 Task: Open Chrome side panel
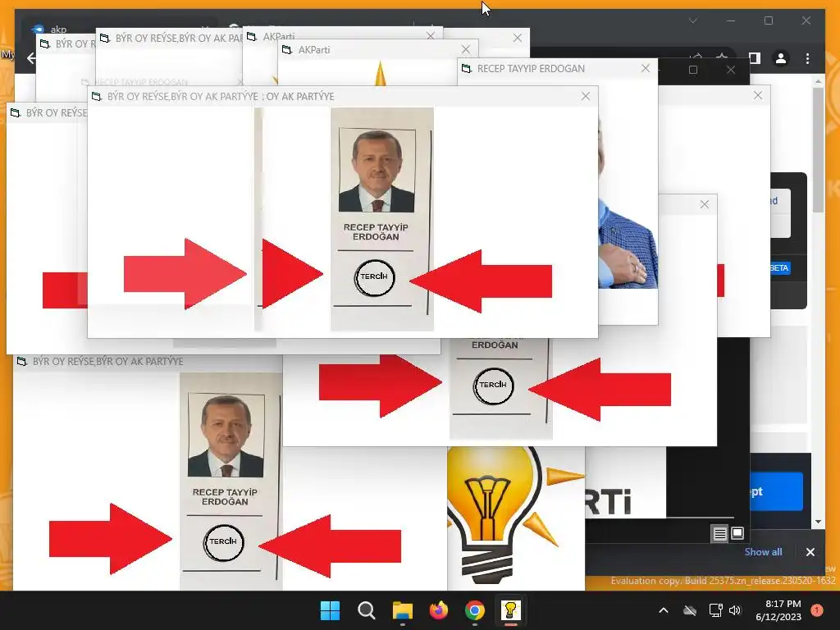(755, 58)
